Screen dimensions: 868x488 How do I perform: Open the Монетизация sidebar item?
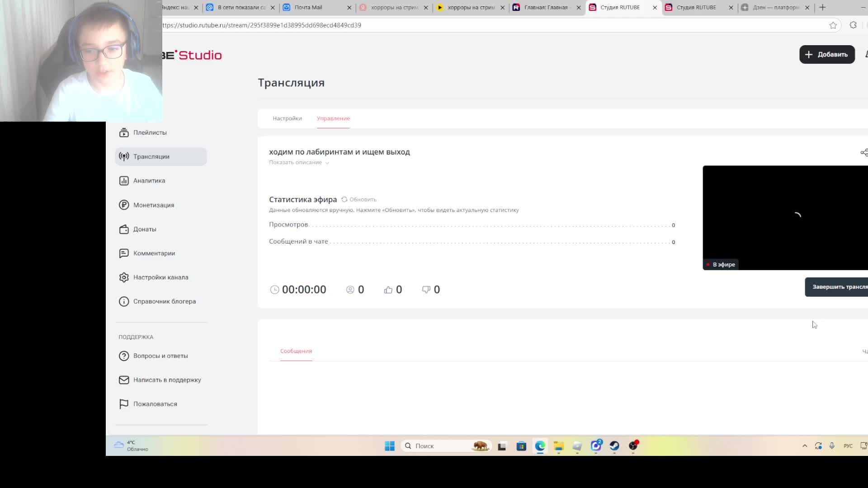(153, 205)
